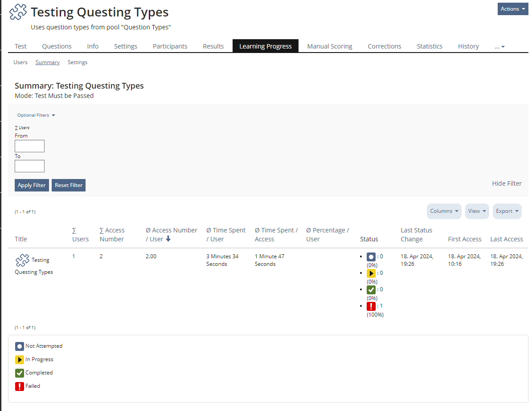Open the Export dropdown
This screenshot has height=411, width=532.
[x=507, y=211]
